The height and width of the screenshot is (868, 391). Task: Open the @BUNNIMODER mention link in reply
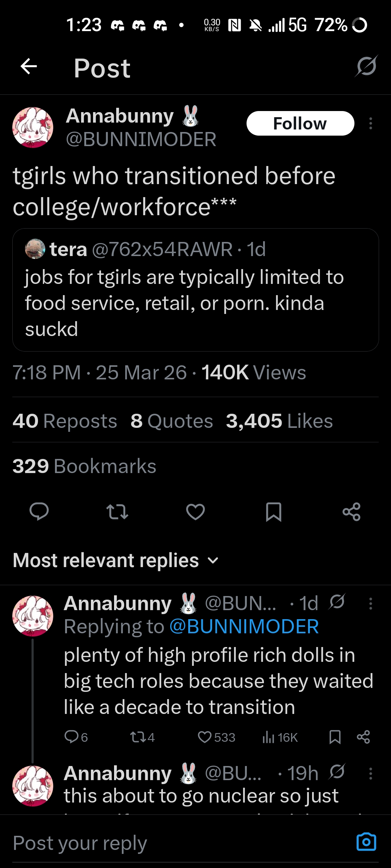244,626
